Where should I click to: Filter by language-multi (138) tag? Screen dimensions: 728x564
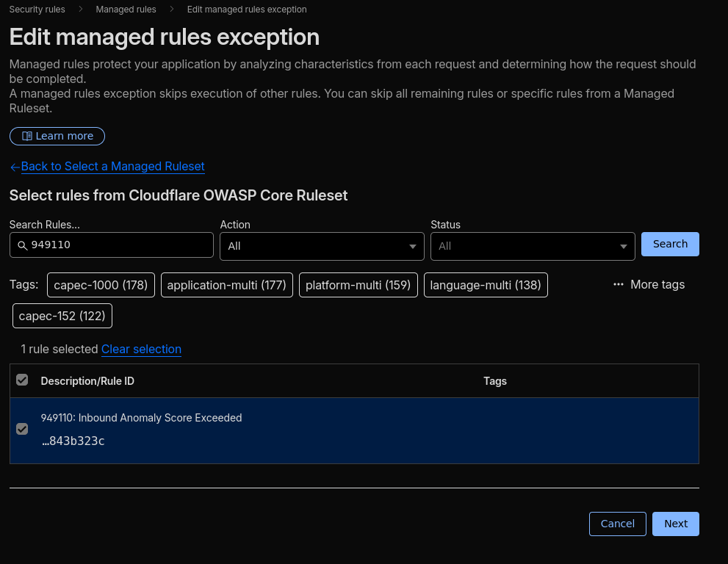click(x=486, y=285)
